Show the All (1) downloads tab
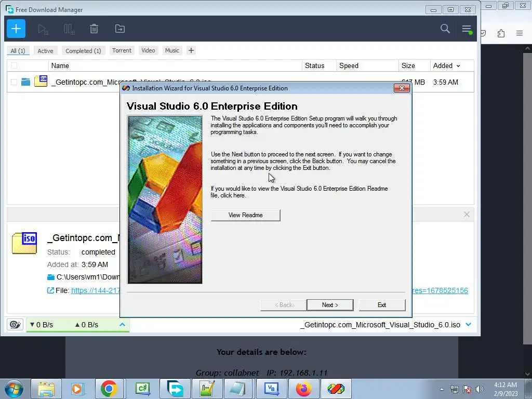532x399 pixels. [x=18, y=50]
